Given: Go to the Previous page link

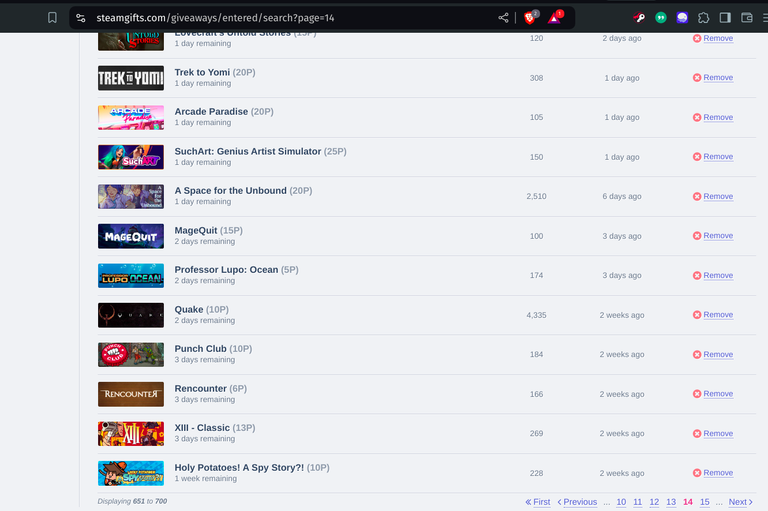Looking at the screenshot, I should click(x=577, y=502).
